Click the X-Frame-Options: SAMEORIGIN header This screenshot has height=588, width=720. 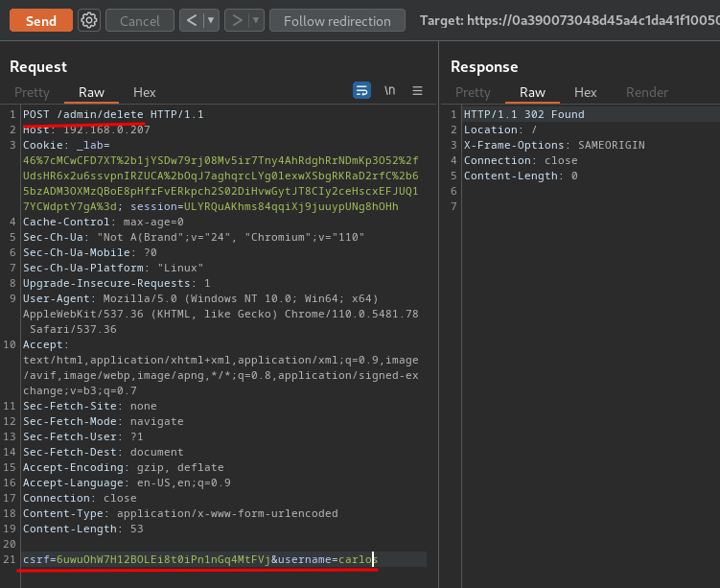[554, 145]
